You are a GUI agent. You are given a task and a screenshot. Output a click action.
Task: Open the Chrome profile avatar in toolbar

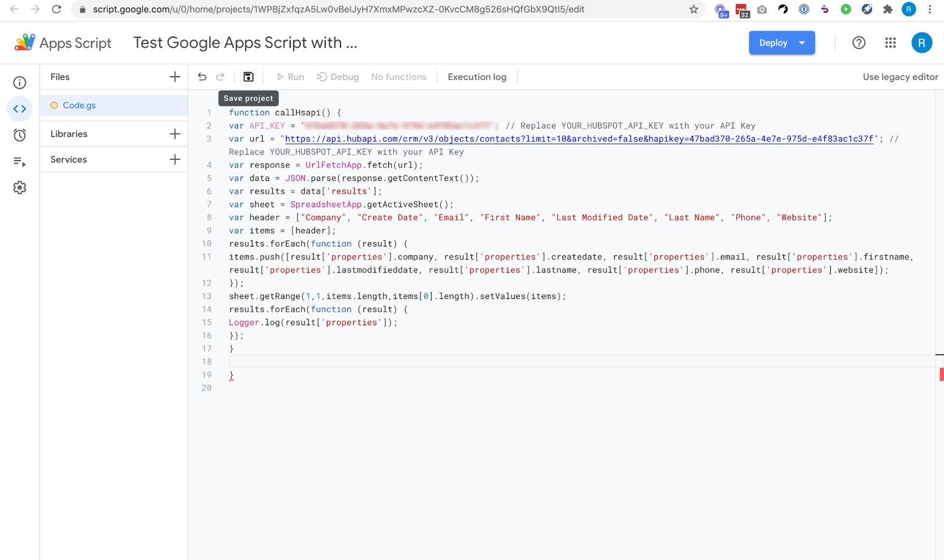pyautogui.click(x=909, y=9)
